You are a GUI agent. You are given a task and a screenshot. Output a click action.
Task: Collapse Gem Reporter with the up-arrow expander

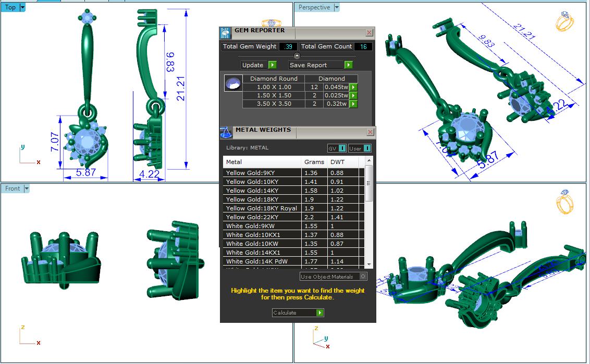297,56
